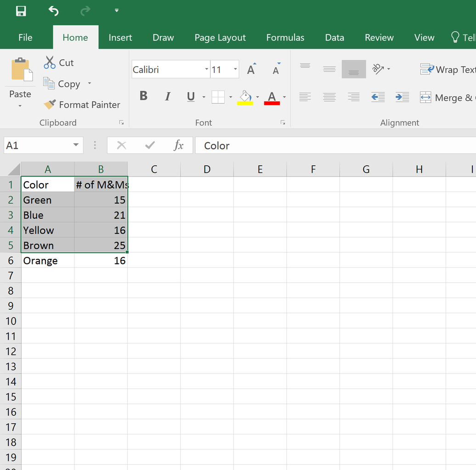476x470 pixels.
Task: Select cell with Brown value 25
Action: [101, 245]
